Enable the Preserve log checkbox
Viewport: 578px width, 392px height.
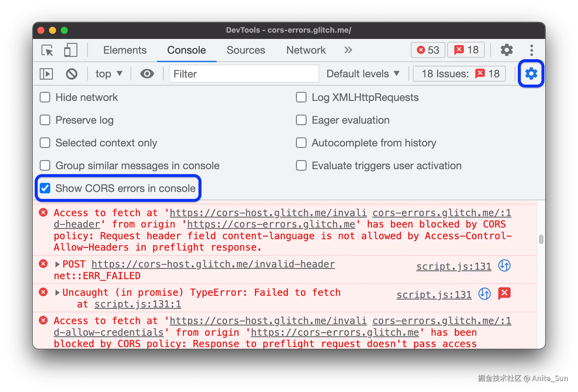coord(45,120)
